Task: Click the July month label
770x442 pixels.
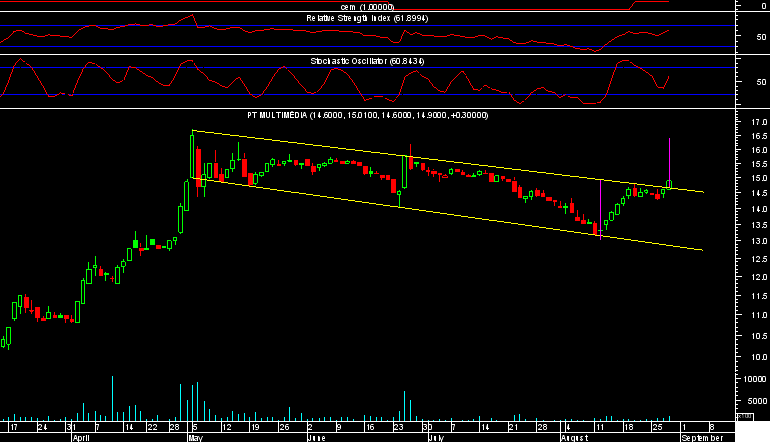Action: [x=436, y=438]
